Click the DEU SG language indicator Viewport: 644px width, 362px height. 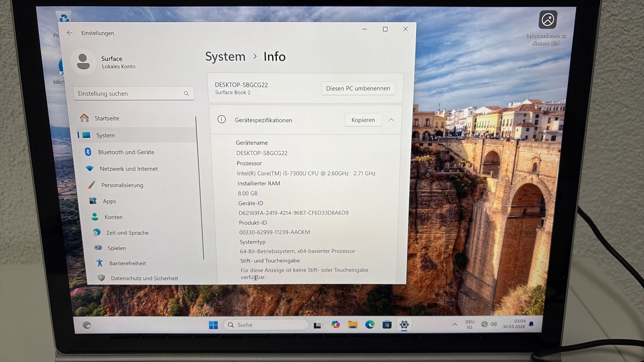pos(469,324)
